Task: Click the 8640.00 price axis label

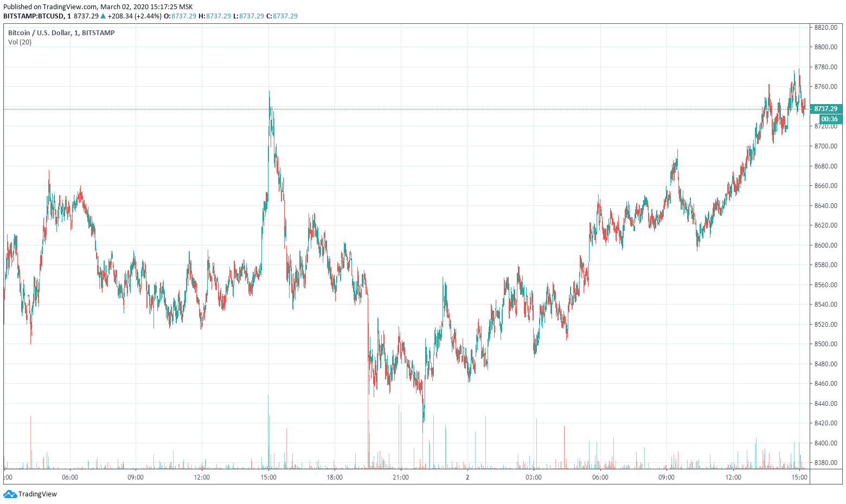Action: 826,206
